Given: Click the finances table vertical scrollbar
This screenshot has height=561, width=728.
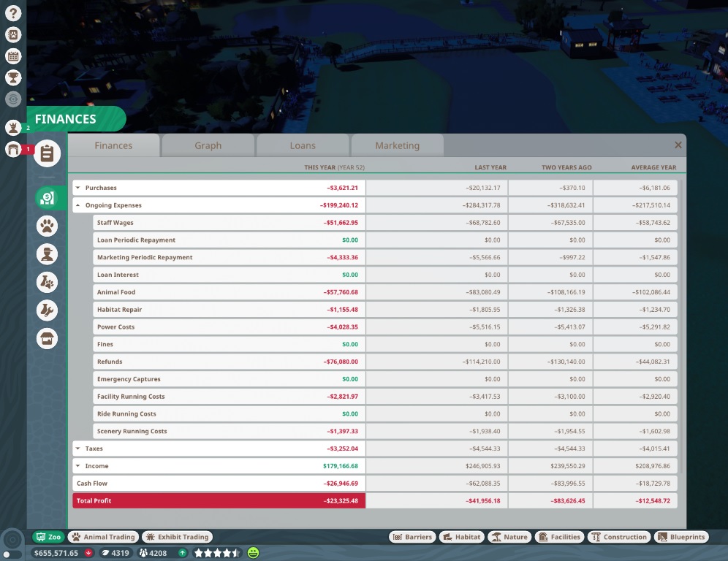Looking at the screenshot, I should pyautogui.click(x=681, y=325).
